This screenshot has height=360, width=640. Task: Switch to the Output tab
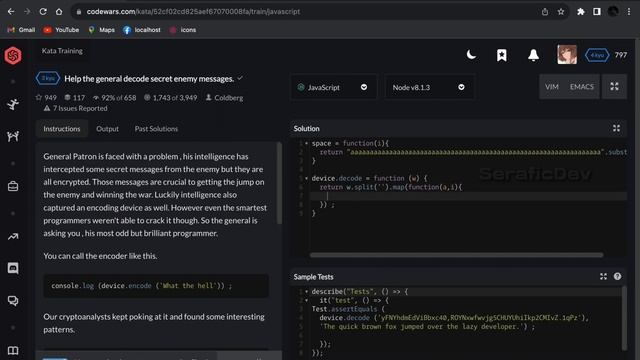pos(107,129)
